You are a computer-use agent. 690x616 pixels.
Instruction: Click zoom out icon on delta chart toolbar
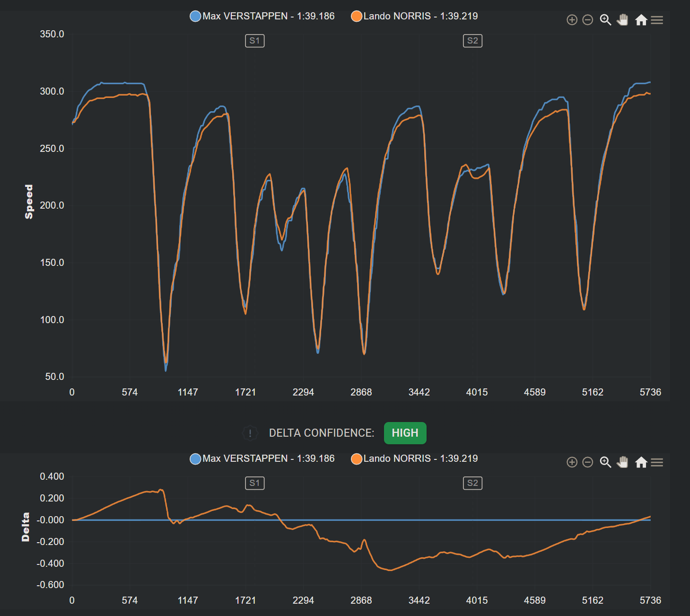pyautogui.click(x=588, y=462)
